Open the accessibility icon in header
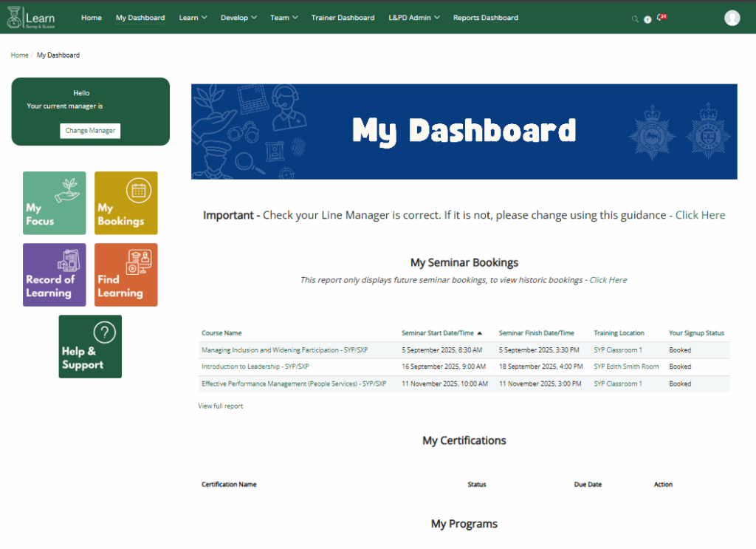The image size is (756, 549). click(647, 19)
